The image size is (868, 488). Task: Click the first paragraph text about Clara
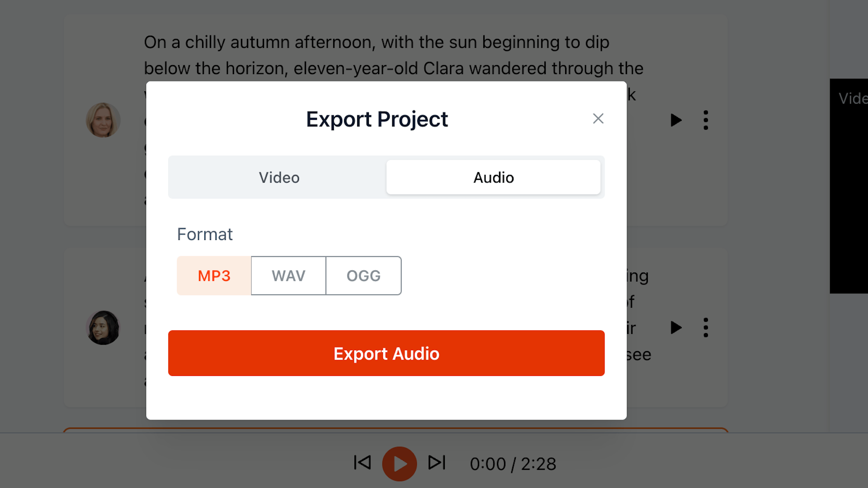point(393,55)
